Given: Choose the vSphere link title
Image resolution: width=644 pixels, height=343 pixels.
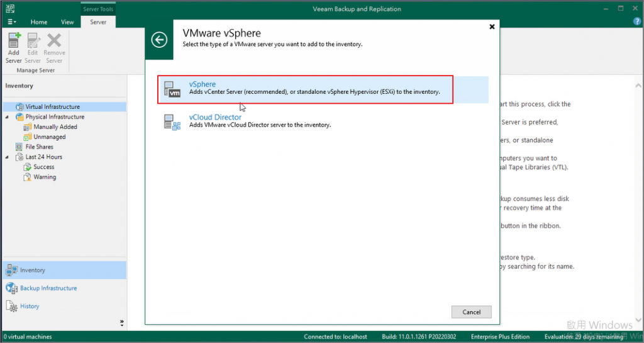Looking at the screenshot, I should click(202, 84).
